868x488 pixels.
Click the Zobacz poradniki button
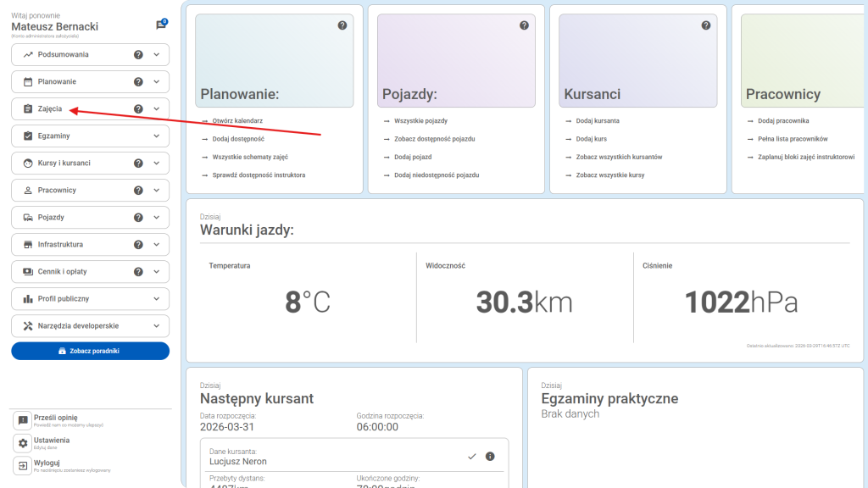point(90,351)
